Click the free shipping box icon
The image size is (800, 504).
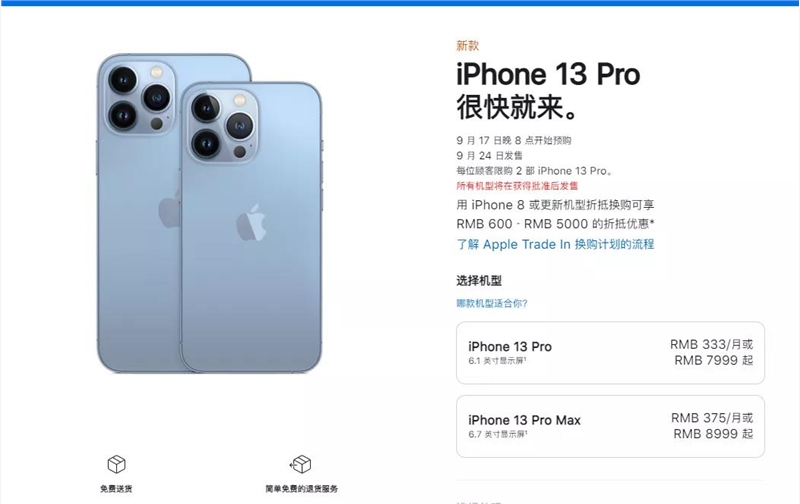tap(116, 464)
